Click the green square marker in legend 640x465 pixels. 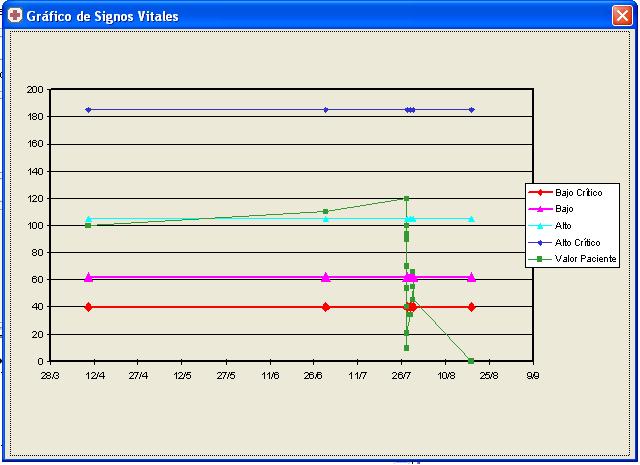[x=540, y=259]
